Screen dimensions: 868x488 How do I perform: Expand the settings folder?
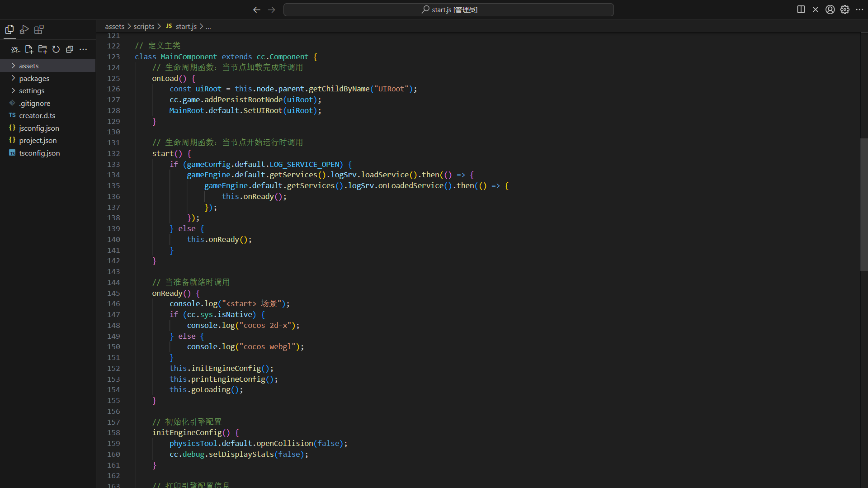coord(47,91)
